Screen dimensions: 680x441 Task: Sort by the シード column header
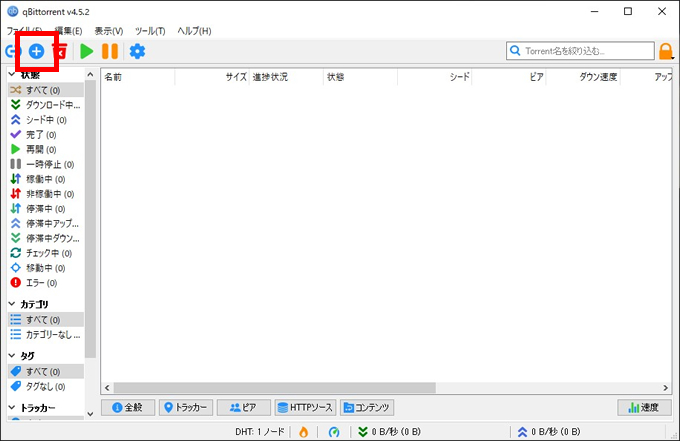(x=435, y=77)
